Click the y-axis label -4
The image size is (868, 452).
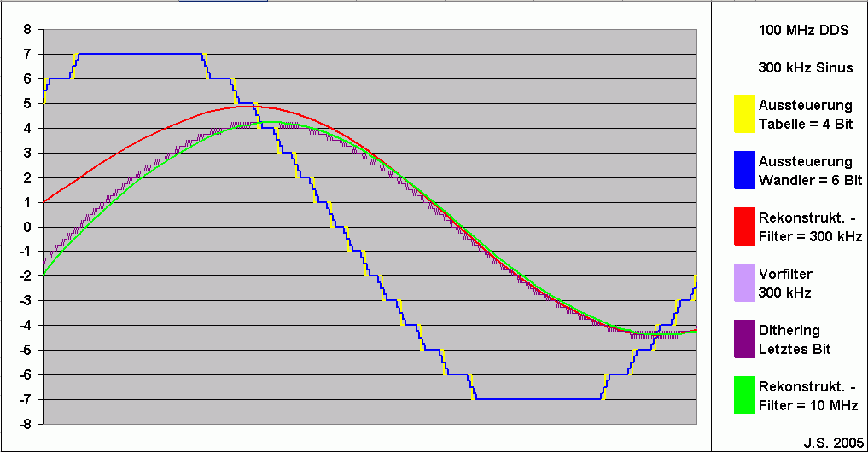click(25, 325)
